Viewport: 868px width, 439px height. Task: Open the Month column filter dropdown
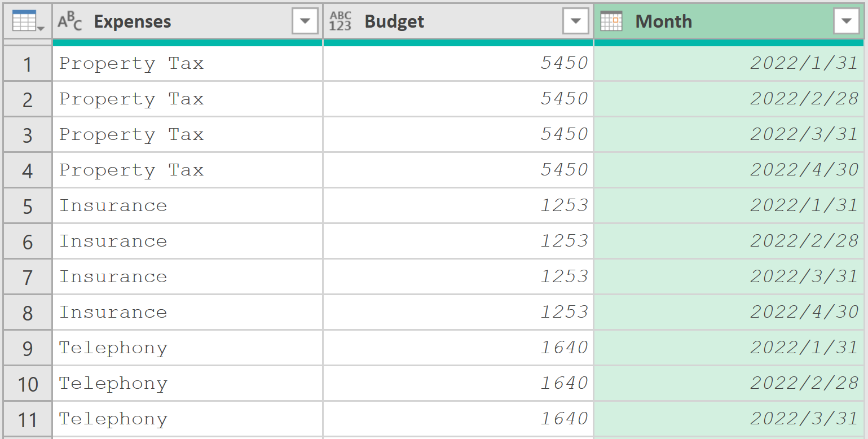point(846,21)
